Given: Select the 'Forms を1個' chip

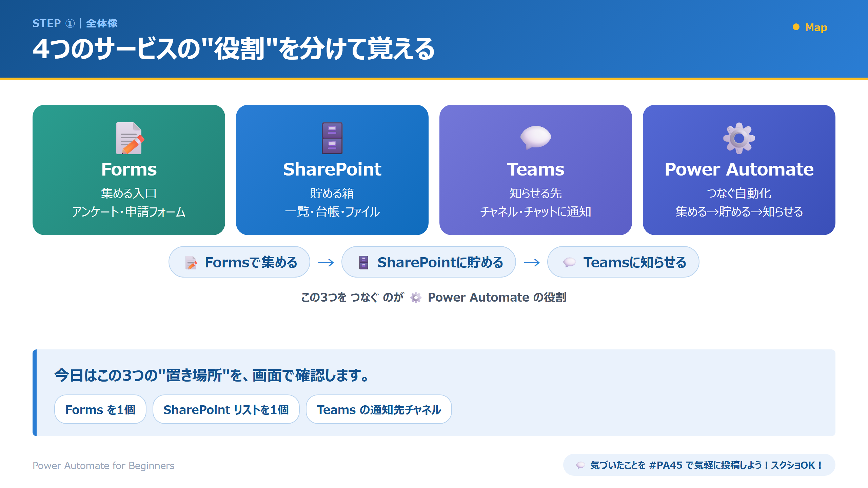Looking at the screenshot, I should [100, 409].
